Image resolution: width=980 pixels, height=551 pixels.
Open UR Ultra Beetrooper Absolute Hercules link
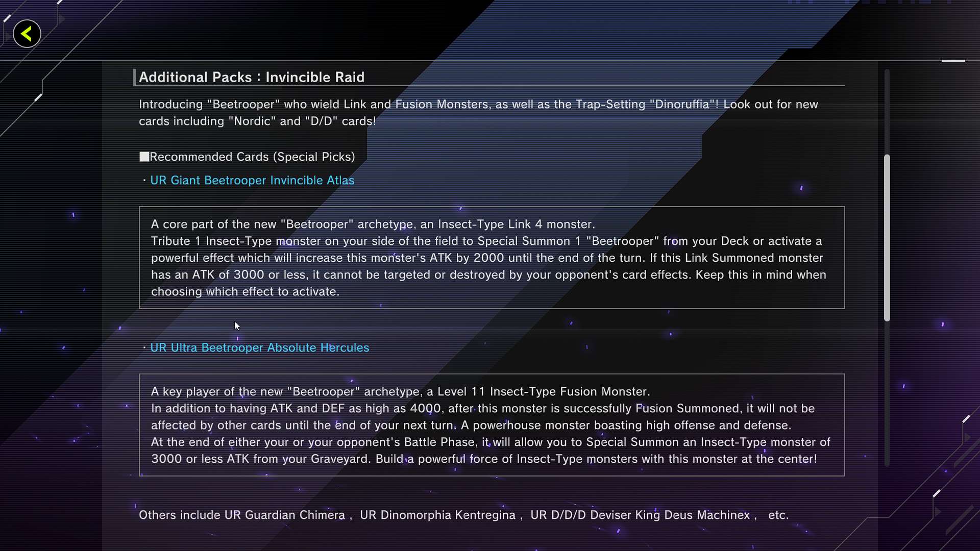(259, 348)
